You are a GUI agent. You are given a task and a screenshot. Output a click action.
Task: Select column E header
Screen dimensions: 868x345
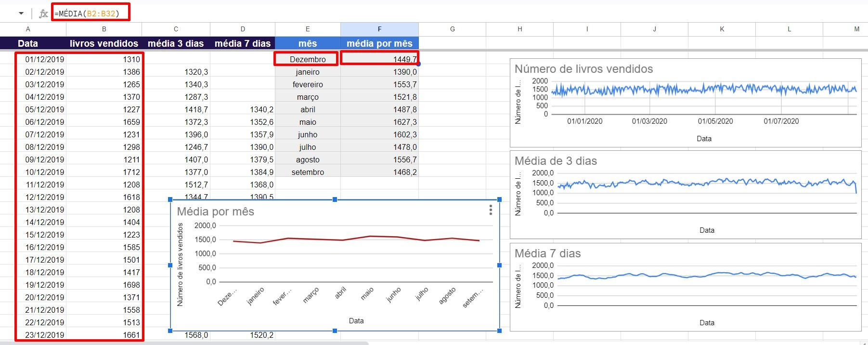(308, 29)
